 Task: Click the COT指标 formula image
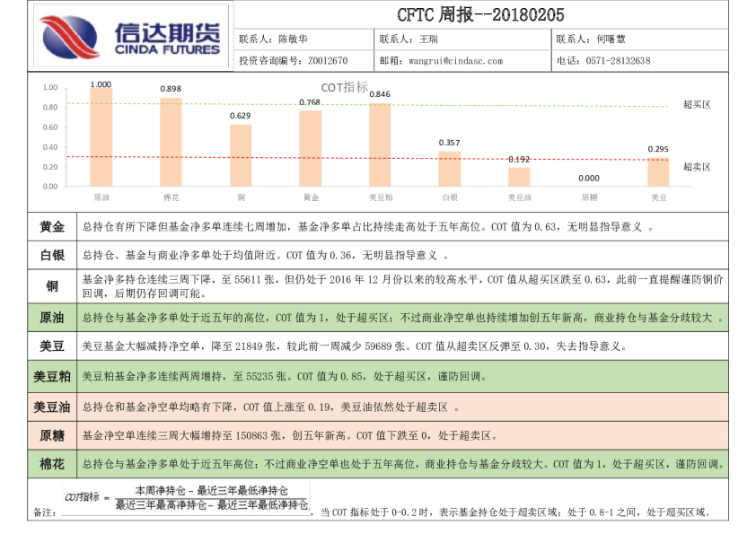pos(186,498)
